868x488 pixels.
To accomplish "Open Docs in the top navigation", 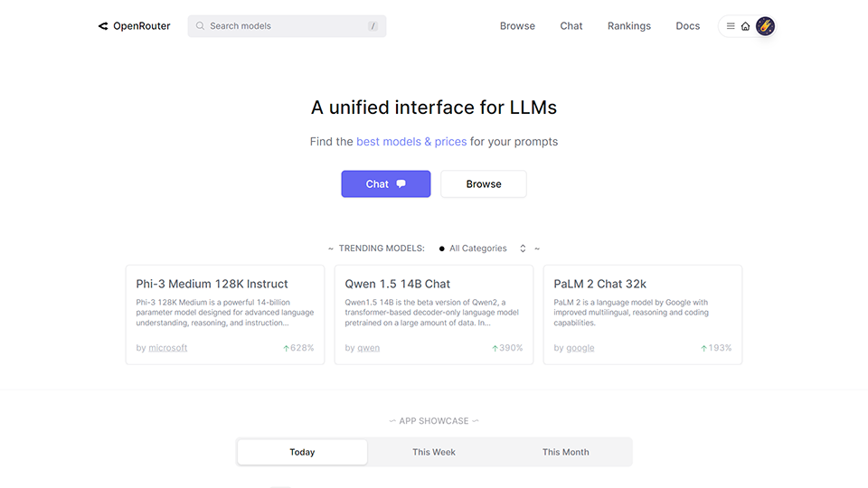I will (687, 26).
